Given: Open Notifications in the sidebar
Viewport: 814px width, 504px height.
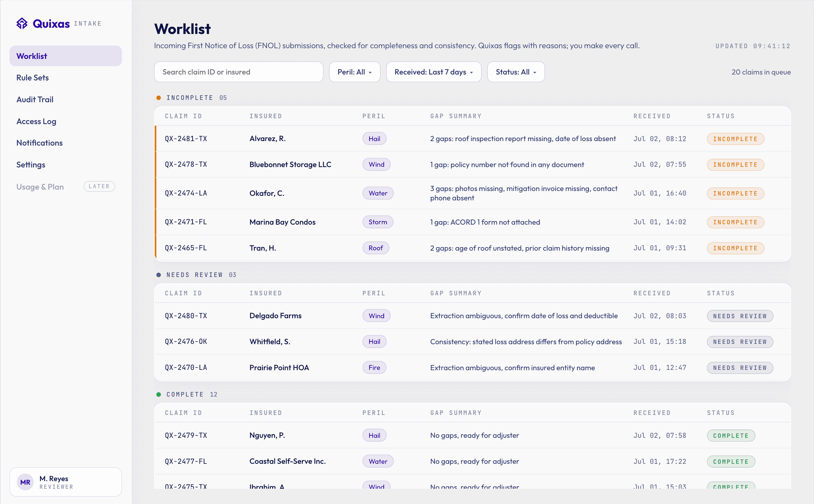Looking at the screenshot, I should click(x=40, y=143).
